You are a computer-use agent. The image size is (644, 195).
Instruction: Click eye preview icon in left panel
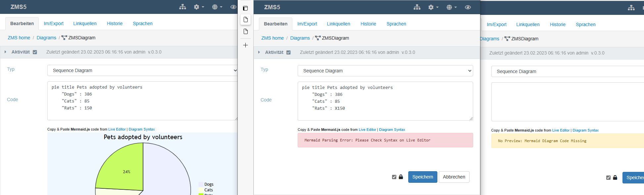pyautogui.click(x=233, y=7)
